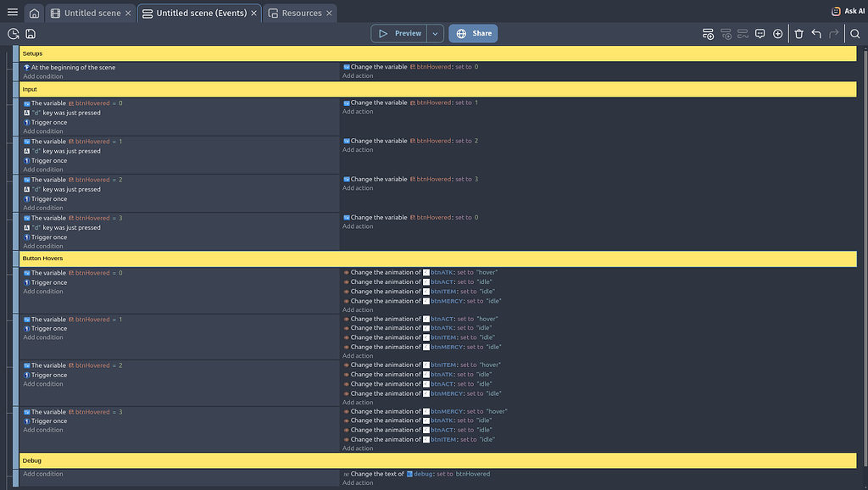Add condition in the Debug event
This screenshot has height=490, width=868.
pos(43,474)
